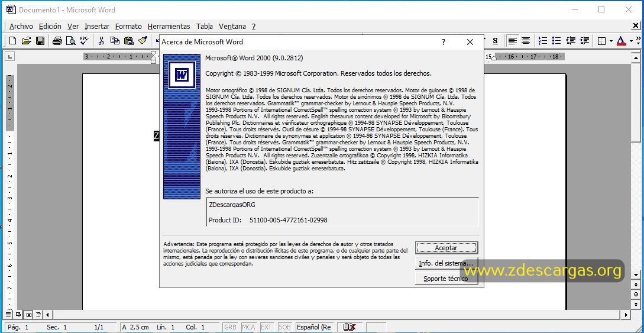Click horizontal scrollbar right arrow
Viewport: 644px width, 333px height.
point(626,315)
